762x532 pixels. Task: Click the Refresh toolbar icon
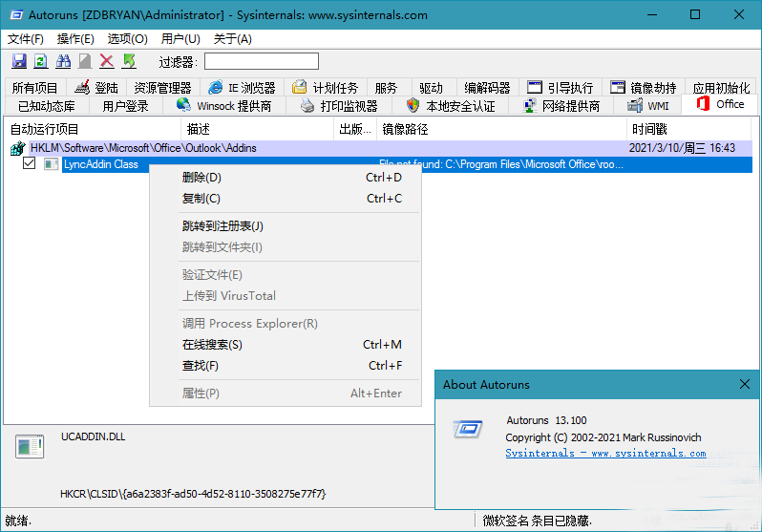(x=41, y=61)
